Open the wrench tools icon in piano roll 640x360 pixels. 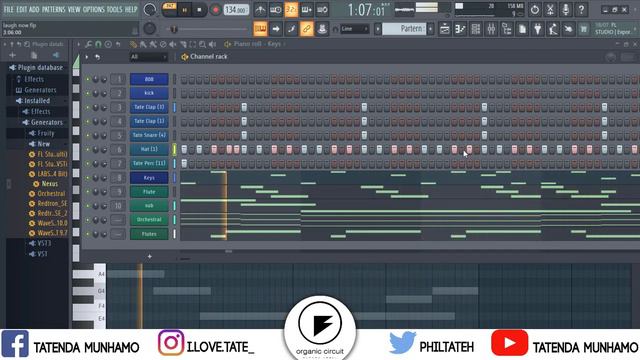[x=89, y=44]
